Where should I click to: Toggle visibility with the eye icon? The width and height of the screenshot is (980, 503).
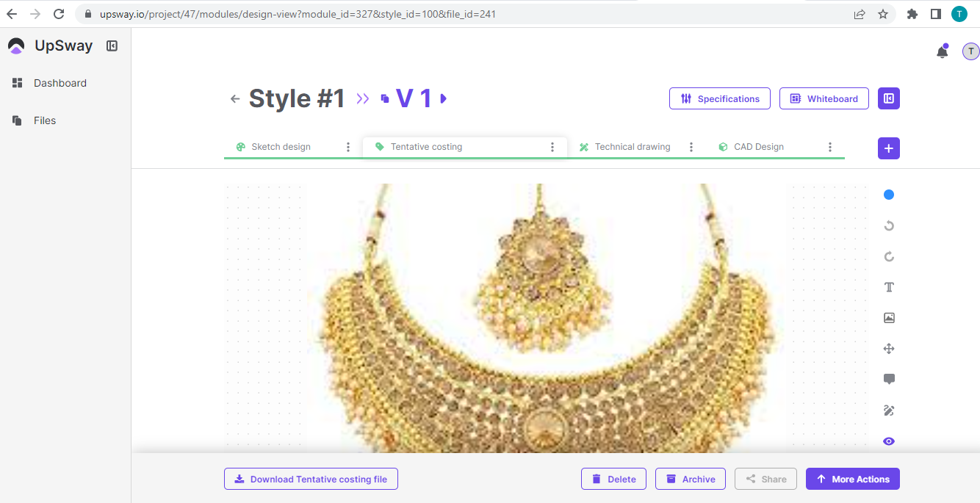889,441
